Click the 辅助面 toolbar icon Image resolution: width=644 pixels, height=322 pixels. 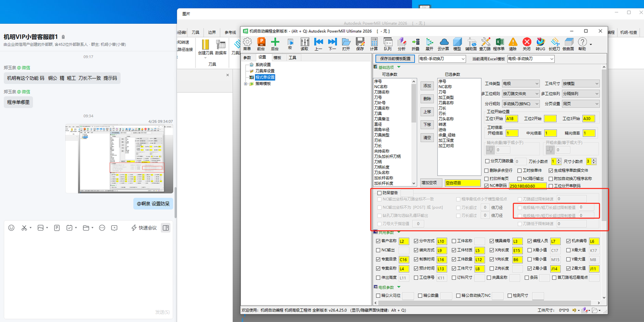pos(471,44)
